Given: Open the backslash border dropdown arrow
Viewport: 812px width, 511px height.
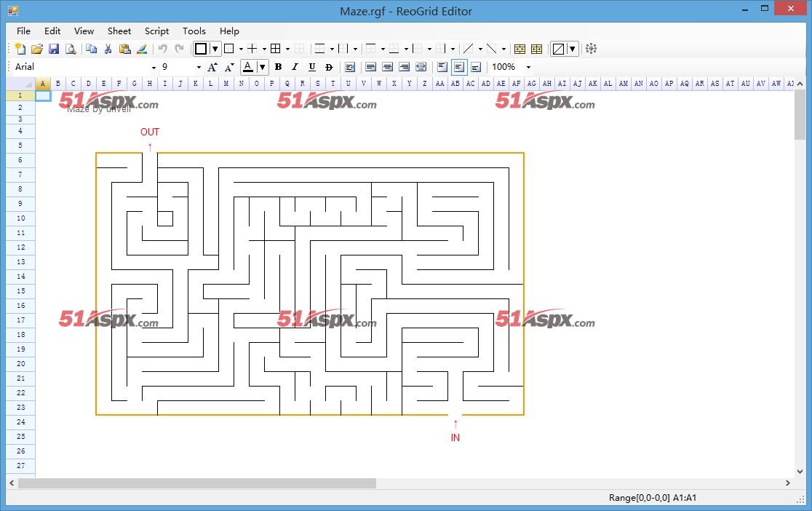Looking at the screenshot, I should coord(503,49).
